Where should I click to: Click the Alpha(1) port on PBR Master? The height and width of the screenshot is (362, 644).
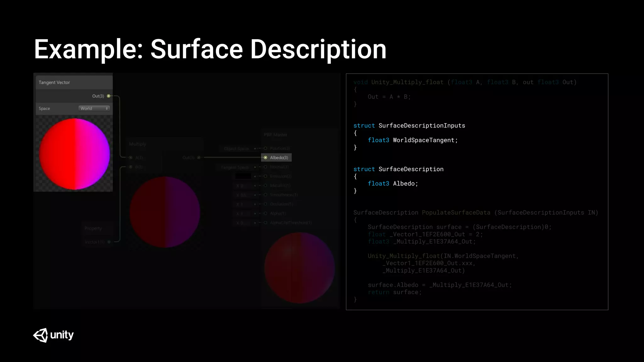pyautogui.click(x=265, y=213)
